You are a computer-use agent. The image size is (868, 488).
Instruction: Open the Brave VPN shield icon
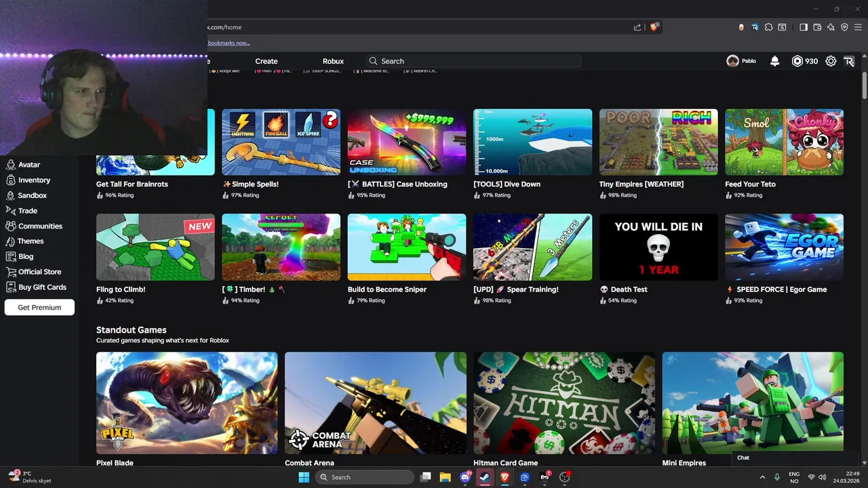pyautogui.click(x=844, y=27)
